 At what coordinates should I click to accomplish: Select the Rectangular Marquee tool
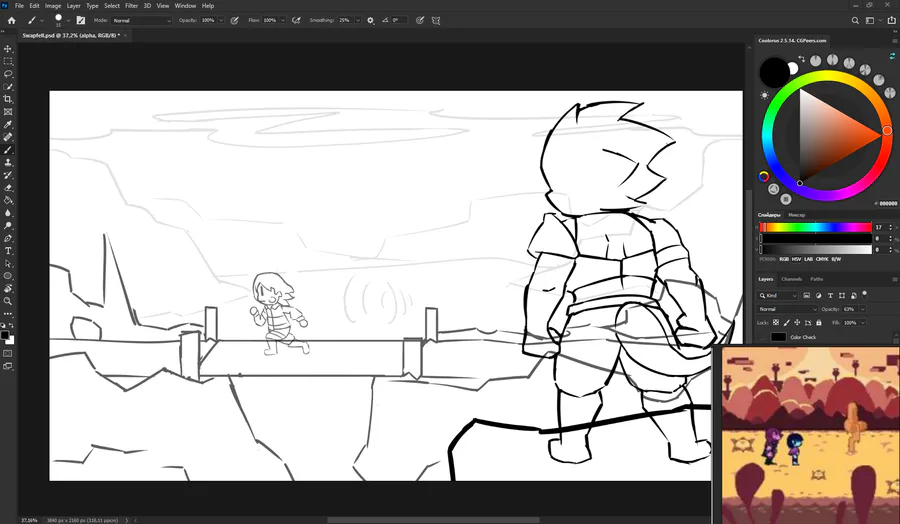(8, 61)
